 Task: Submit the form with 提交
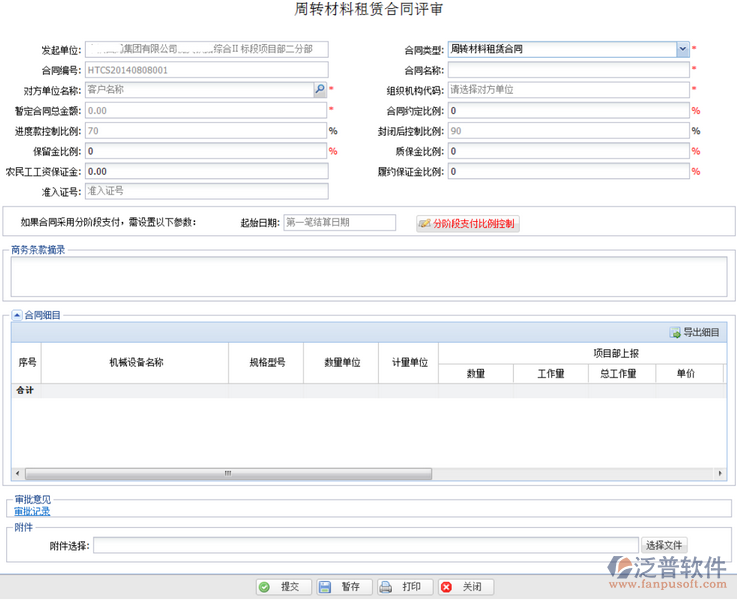(283, 587)
